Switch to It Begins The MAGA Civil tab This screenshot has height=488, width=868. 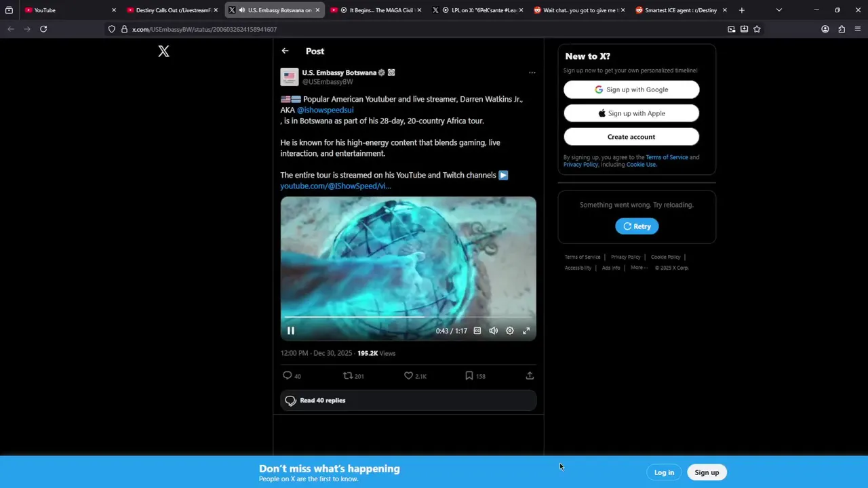tap(376, 10)
